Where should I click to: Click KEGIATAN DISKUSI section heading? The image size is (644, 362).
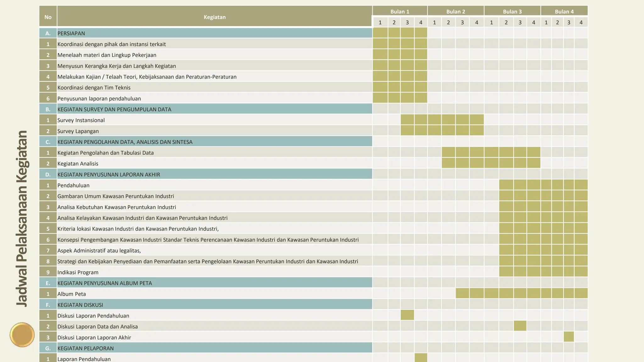[80, 305]
